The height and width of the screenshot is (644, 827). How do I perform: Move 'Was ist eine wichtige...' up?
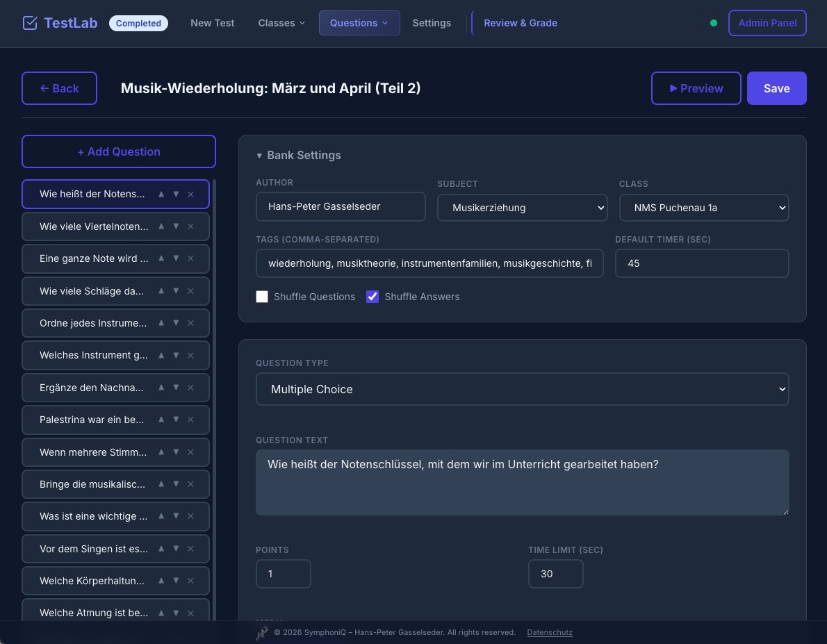coord(161,516)
